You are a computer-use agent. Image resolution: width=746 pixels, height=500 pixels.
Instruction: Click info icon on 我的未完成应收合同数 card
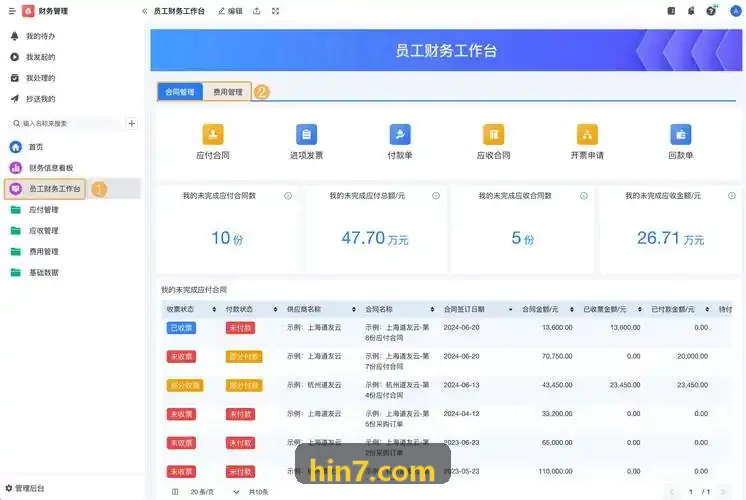pos(584,196)
